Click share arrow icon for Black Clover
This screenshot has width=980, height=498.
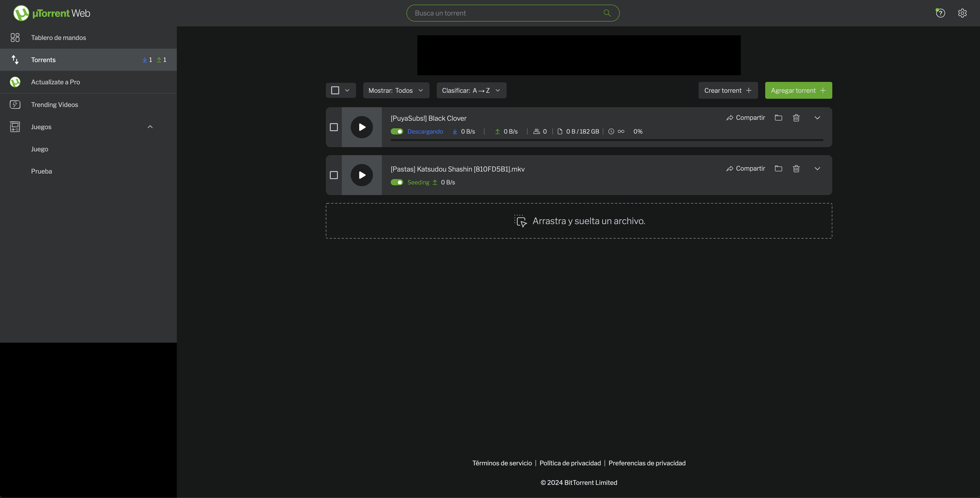coord(729,118)
